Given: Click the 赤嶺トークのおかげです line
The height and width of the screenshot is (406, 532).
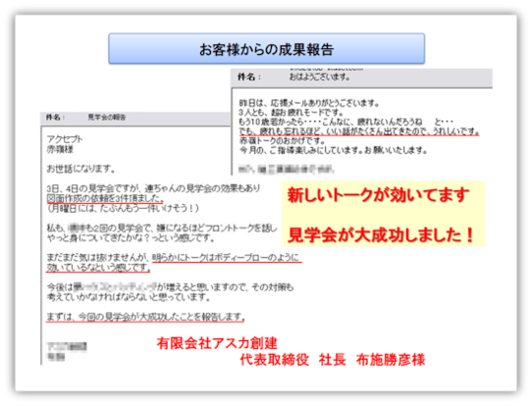Looking at the screenshot, I should (282, 141).
